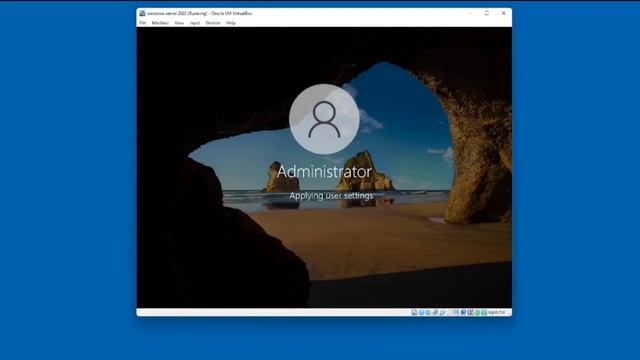Open the Devices menu
The height and width of the screenshot is (360, 640).
[x=213, y=23]
